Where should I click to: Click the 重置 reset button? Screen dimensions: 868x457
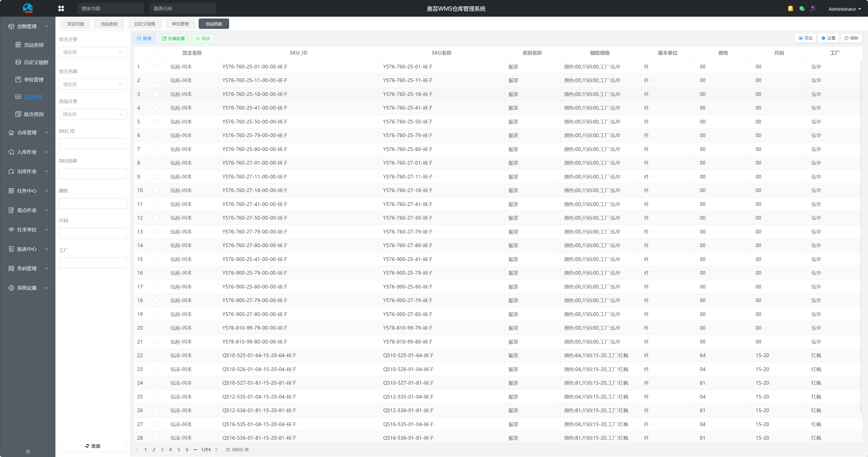tap(93, 446)
